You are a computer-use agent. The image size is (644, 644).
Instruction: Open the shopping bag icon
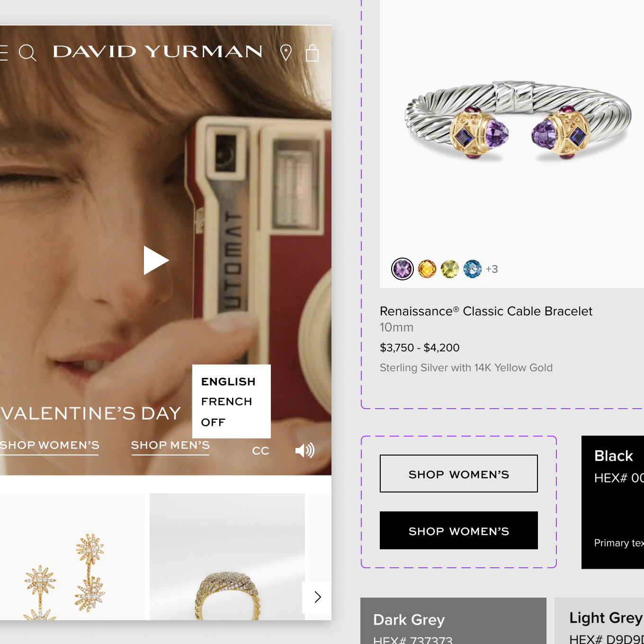(x=312, y=53)
